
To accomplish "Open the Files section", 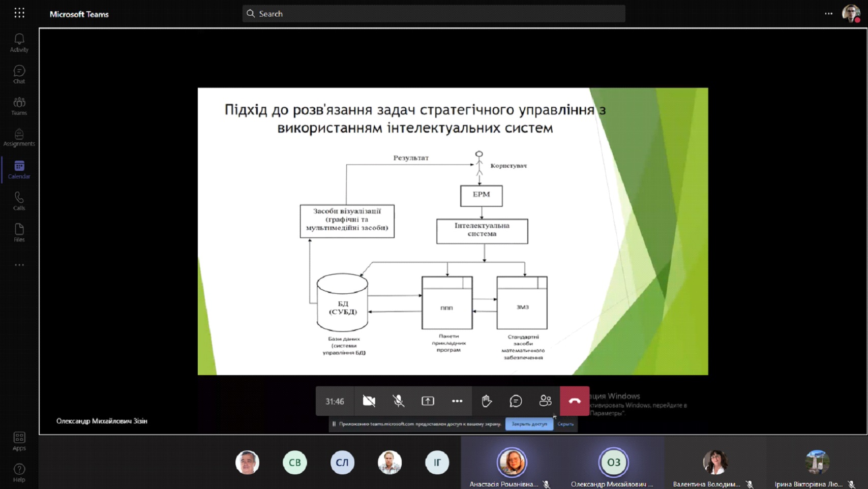I will [x=19, y=232].
